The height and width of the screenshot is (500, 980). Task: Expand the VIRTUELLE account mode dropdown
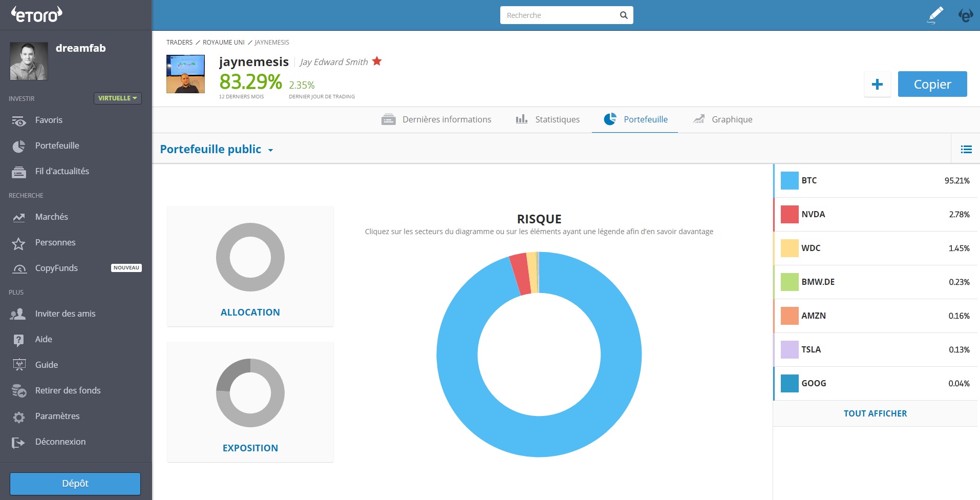pyautogui.click(x=117, y=98)
